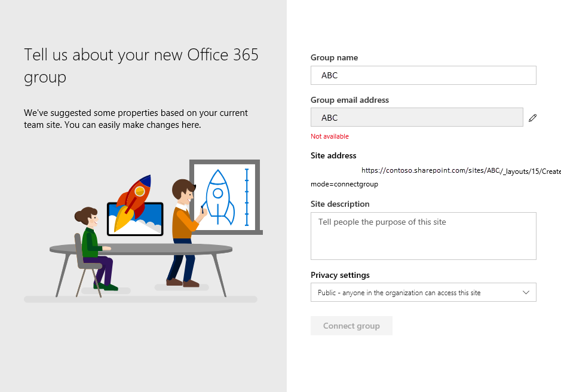Screen dimensions: 561x392
Task: Open the Privacy settings dropdown
Action: click(x=423, y=292)
